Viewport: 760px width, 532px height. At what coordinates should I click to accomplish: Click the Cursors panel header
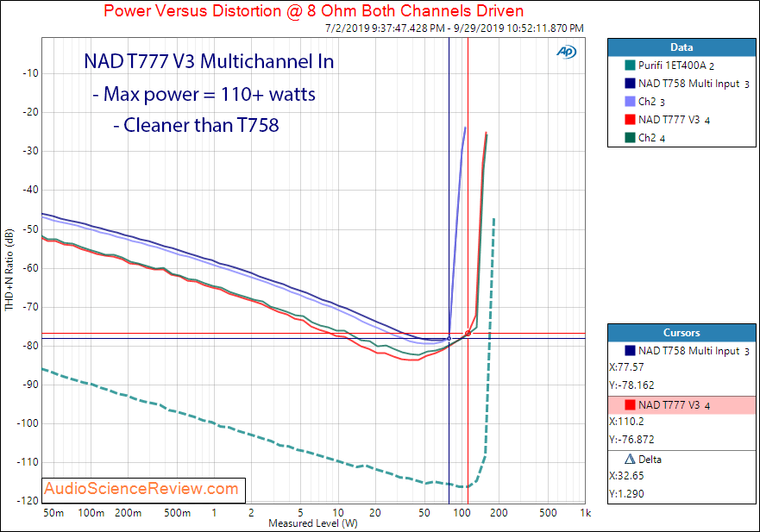click(x=681, y=333)
